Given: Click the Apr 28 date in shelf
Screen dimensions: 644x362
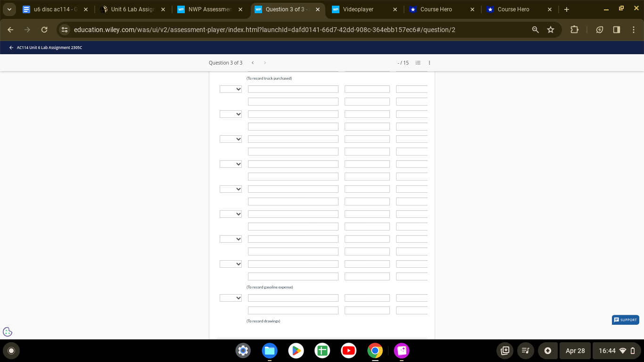Looking at the screenshot, I should pos(575,351).
